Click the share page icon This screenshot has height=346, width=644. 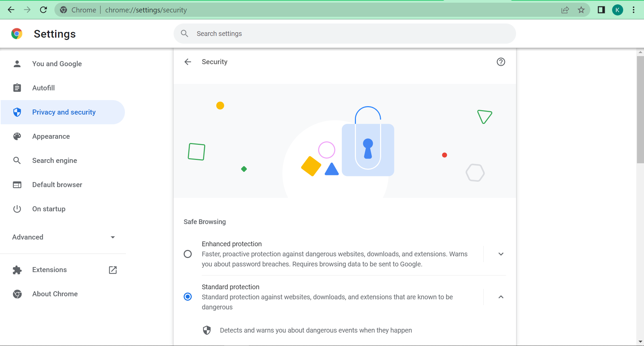click(x=565, y=10)
